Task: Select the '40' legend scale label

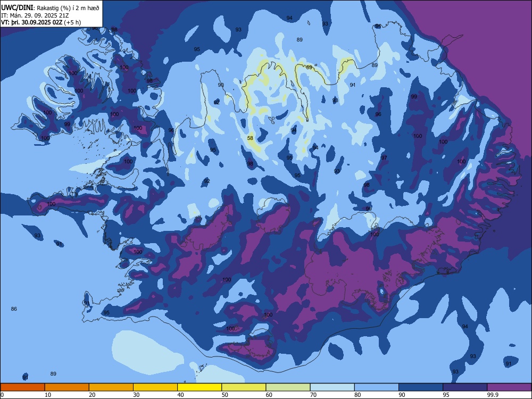Action: point(181,395)
